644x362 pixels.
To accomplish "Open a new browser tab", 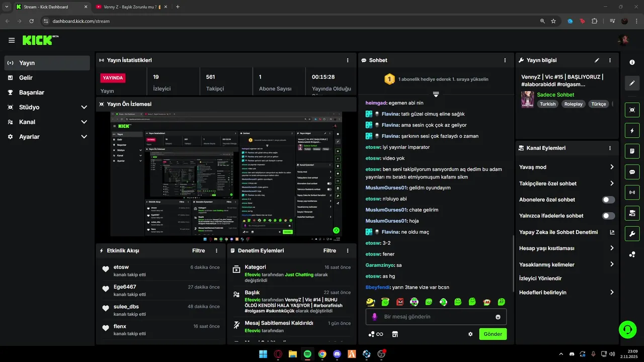I will click(178, 7).
